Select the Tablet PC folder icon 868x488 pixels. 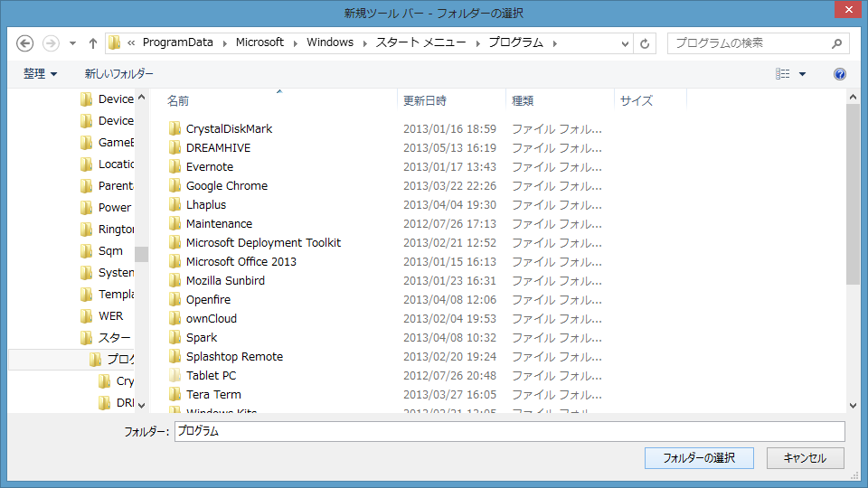point(175,375)
